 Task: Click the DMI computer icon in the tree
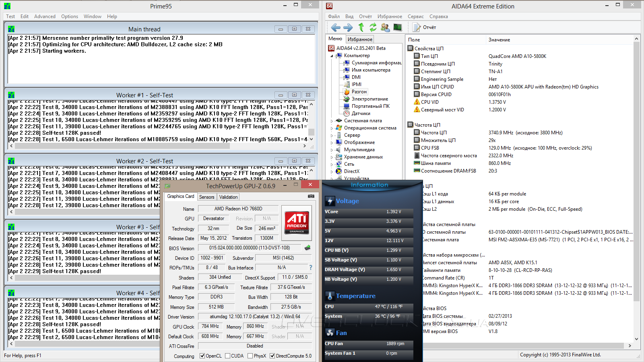[x=347, y=77]
